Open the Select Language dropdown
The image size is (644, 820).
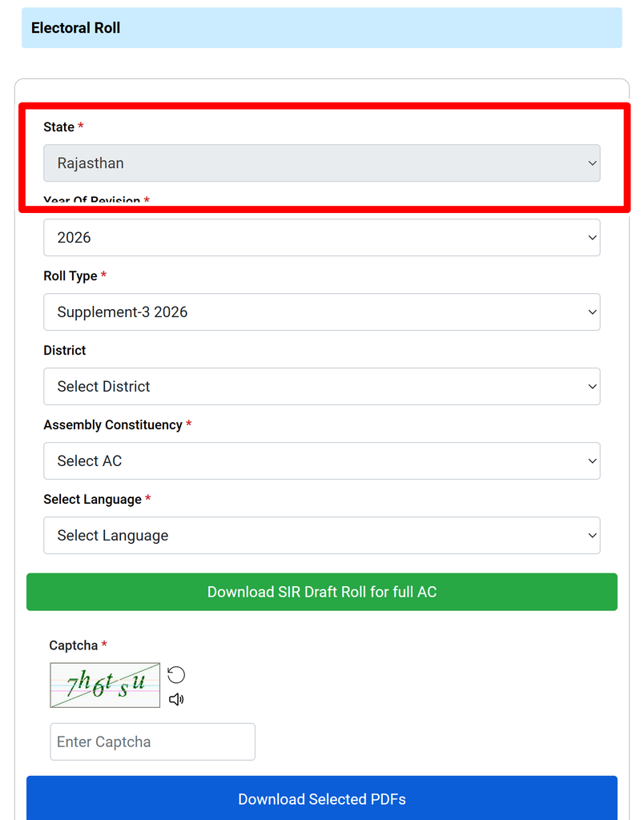(322, 536)
